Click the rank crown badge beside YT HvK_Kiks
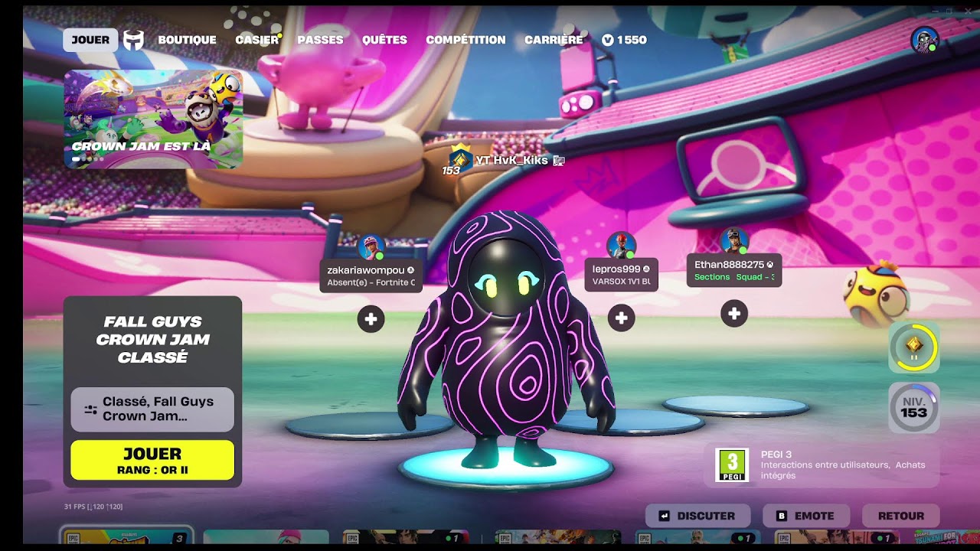Image resolution: width=980 pixels, height=551 pixels. pos(460,158)
